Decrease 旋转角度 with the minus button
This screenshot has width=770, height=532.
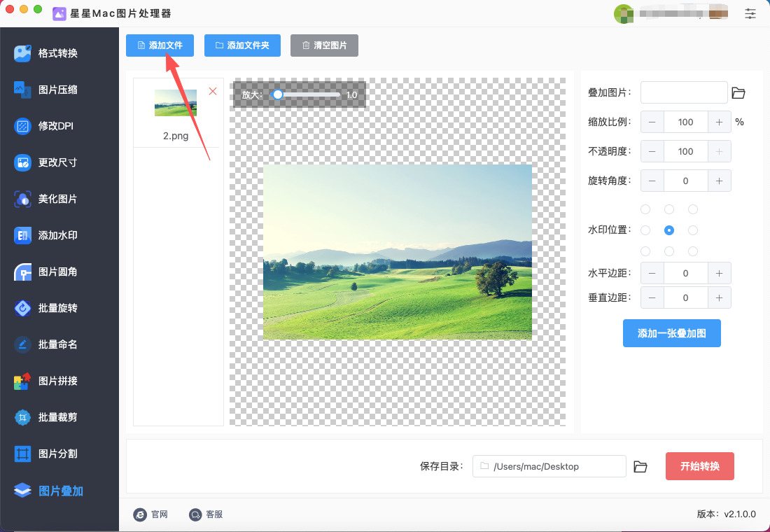coord(652,181)
